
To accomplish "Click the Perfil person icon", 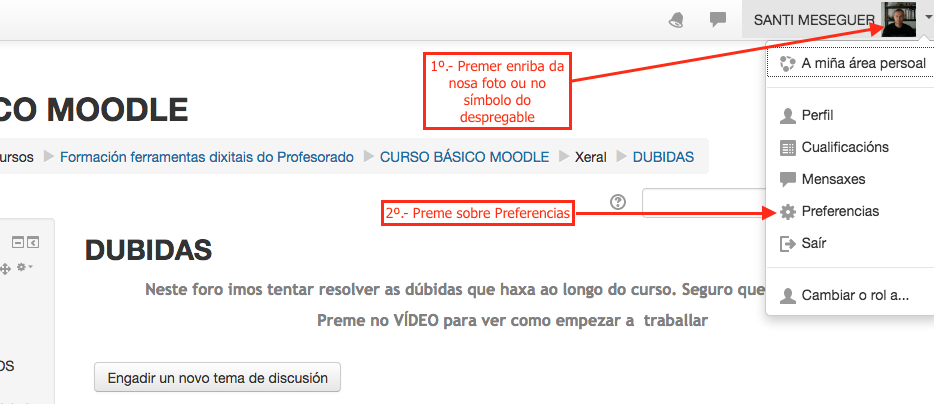I will pyautogui.click(x=788, y=116).
